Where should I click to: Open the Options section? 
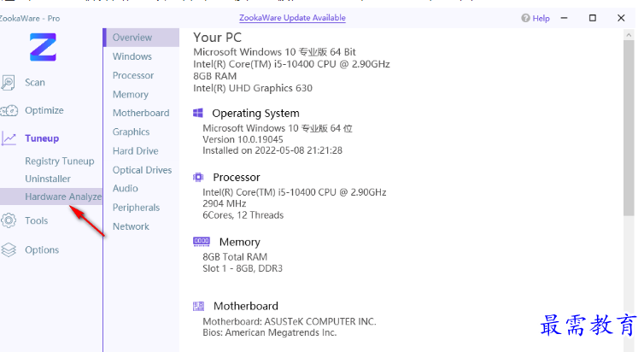(x=42, y=249)
